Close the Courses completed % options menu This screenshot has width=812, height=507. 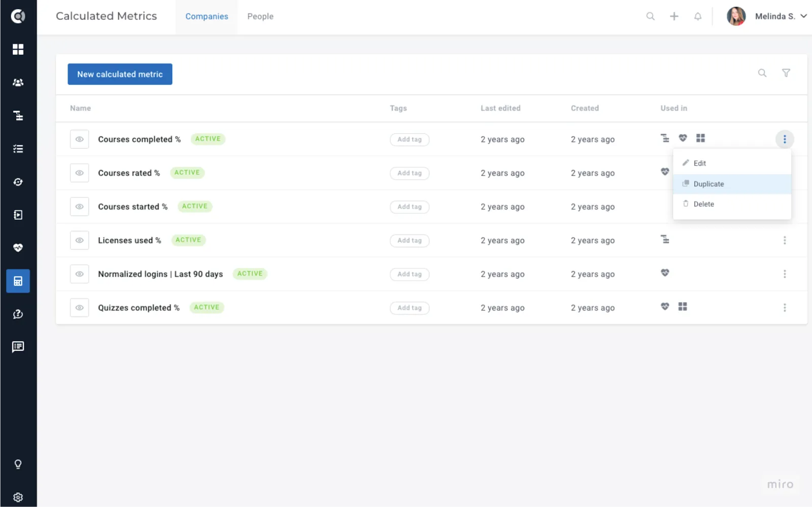tap(785, 139)
